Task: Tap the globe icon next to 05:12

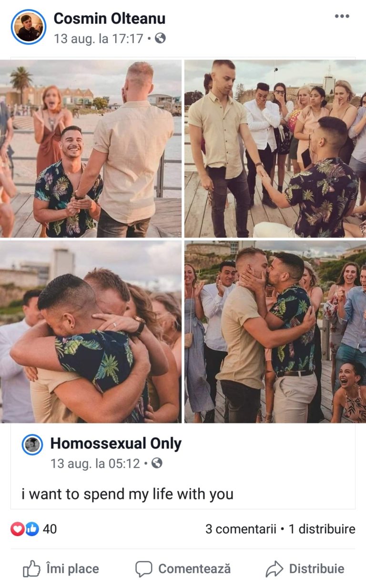Action: click(x=157, y=463)
